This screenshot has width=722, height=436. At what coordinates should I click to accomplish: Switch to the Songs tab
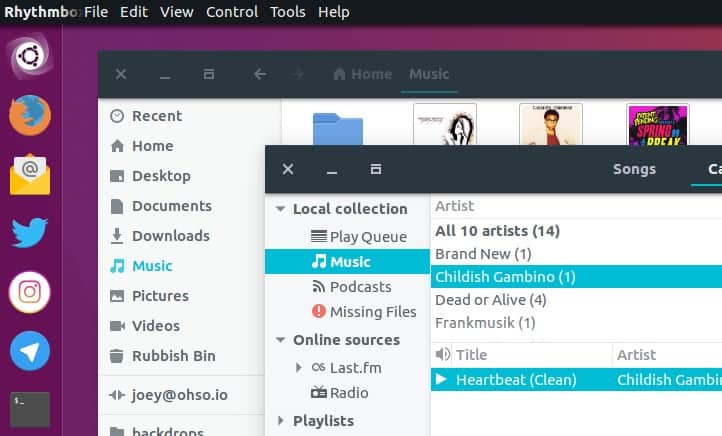pos(634,169)
